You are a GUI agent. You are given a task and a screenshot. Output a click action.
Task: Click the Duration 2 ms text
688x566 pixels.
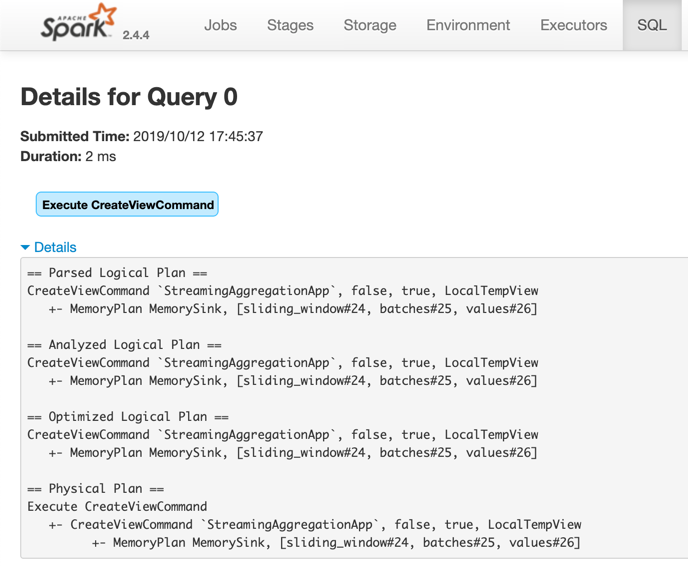click(68, 156)
